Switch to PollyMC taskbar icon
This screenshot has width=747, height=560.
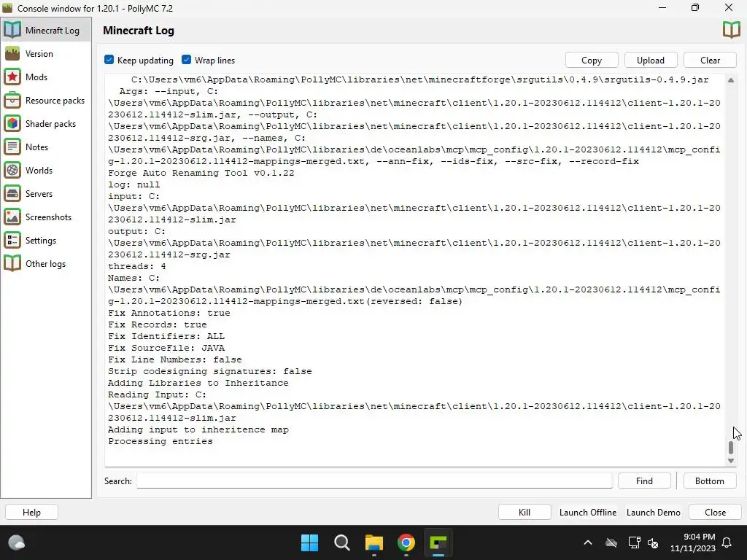[438, 542]
